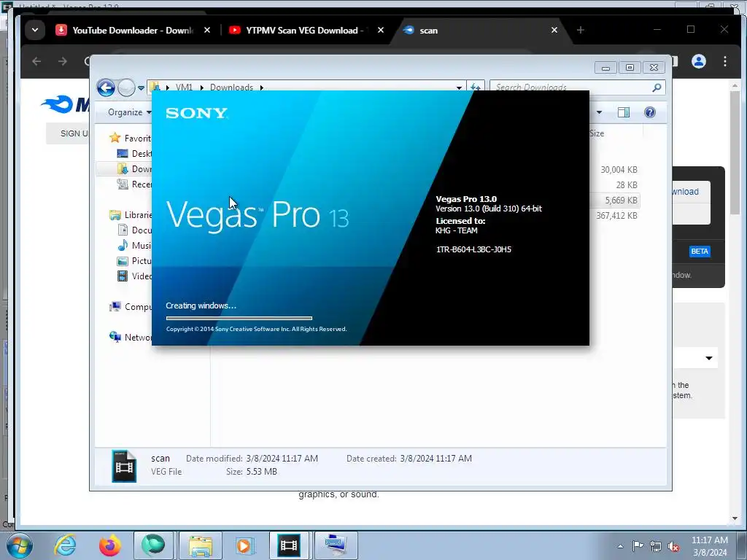Open Videos library in the navigation pane
The height and width of the screenshot is (560, 747).
pyautogui.click(x=134, y=276)
